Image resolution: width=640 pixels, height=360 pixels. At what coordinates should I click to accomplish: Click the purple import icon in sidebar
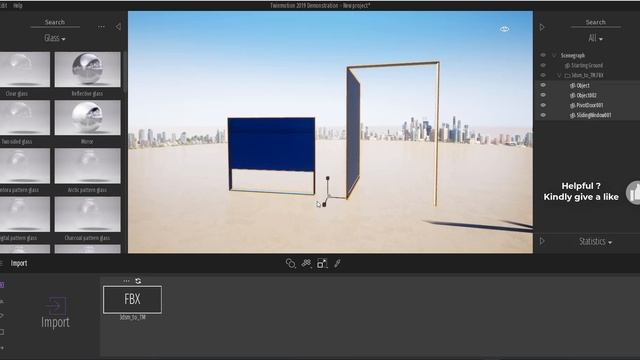pyautogui.click(x=2, y=284)
